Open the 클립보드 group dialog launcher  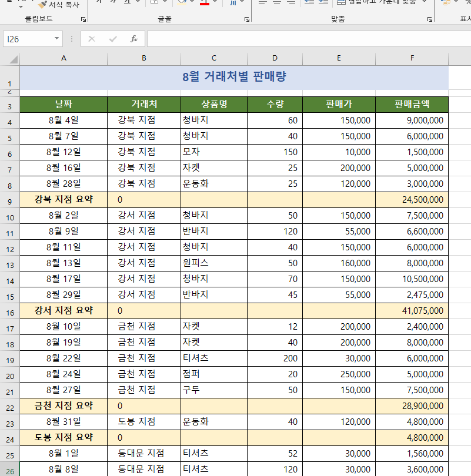click(x=83, y=19)
